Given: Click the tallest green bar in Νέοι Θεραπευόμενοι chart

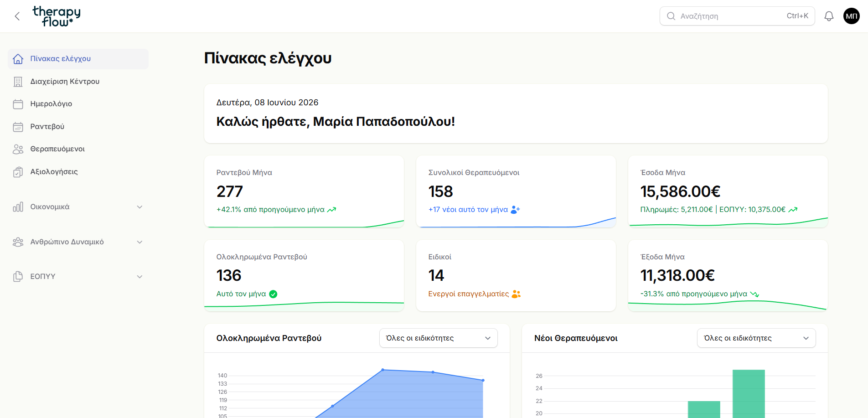Looking at the screenshot, I should click(x=749, y=394).
